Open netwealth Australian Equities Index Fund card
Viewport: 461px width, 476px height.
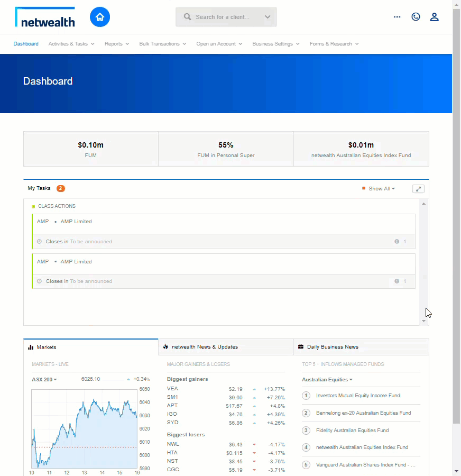(361, 149)
